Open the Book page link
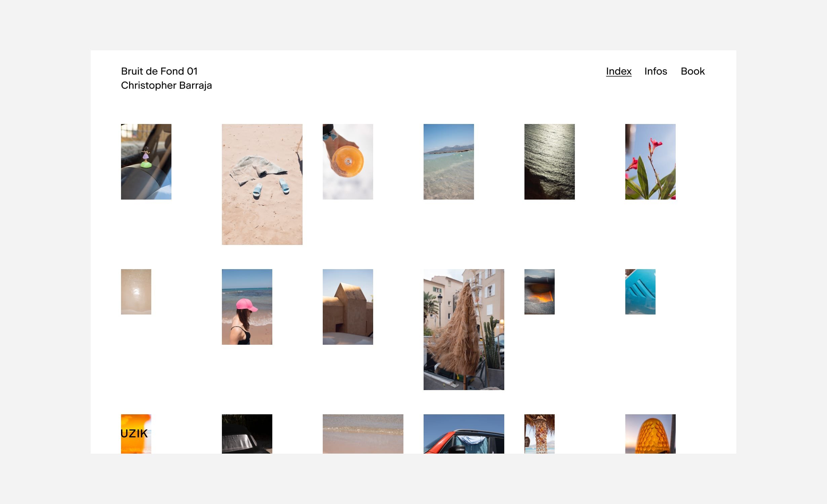 pos(693,71)
